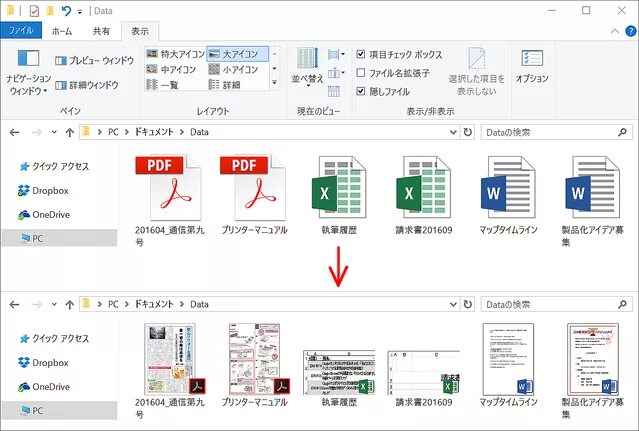639x431 pixels.
Task: Click the Undo arrow in quick access toolbar
Action: (x=66, y=11)
